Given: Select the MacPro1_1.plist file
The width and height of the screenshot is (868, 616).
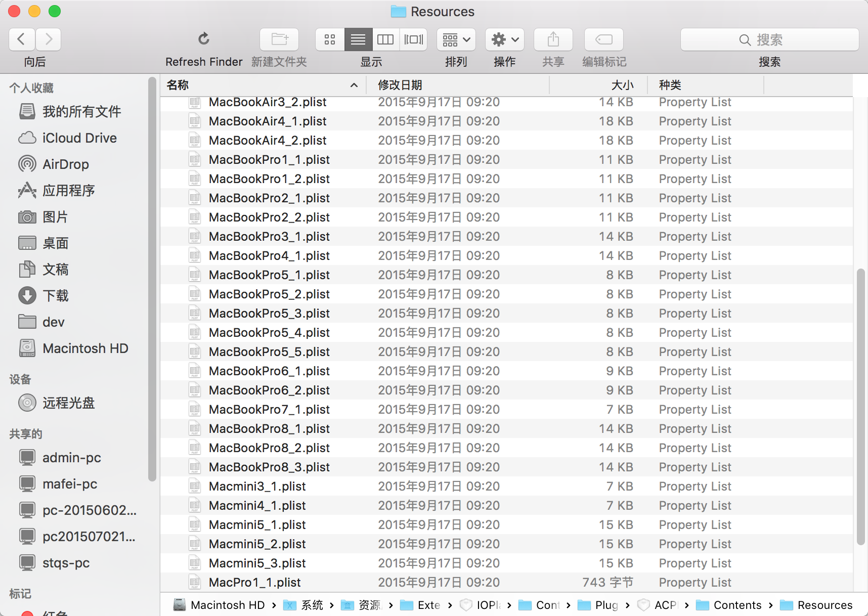Looking at the screenshot, I should click(x=506, y=582).
